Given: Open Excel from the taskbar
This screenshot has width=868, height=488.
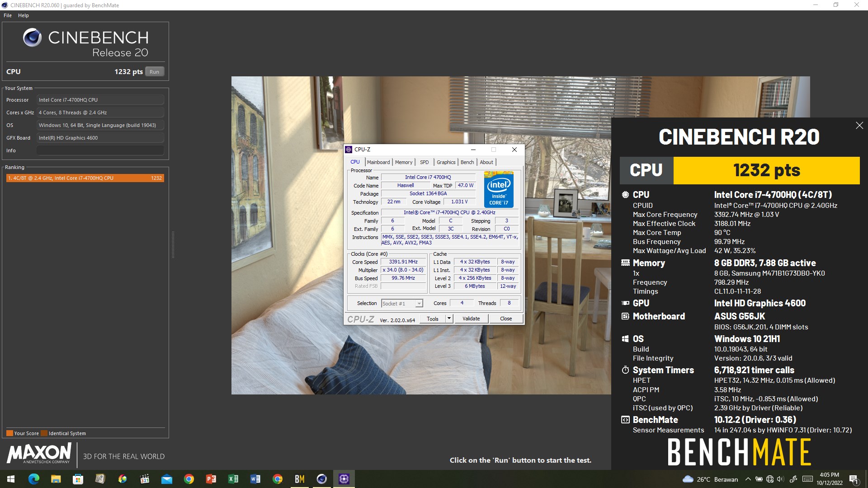Looking at the screenshot, I should pos(233,479).
